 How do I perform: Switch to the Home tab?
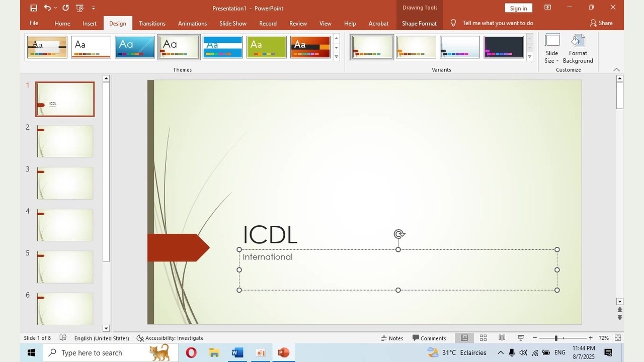pos(62,23)
